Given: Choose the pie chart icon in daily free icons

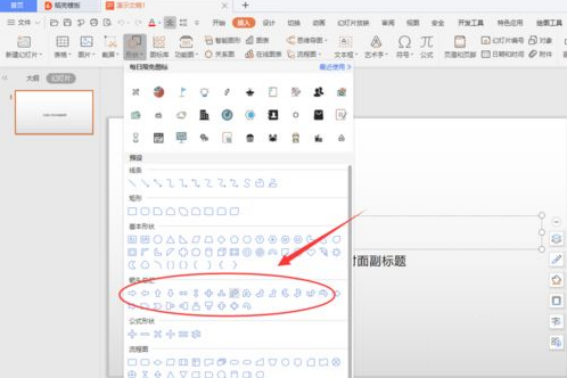Looking at the screenshot, I should (158, 92).
